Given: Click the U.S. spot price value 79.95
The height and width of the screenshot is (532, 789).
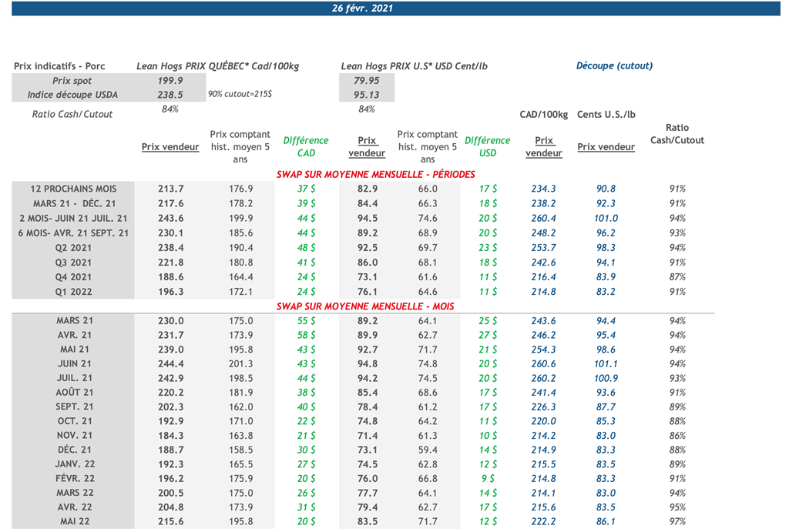Looking at the screenshot, I should [366, 81].
